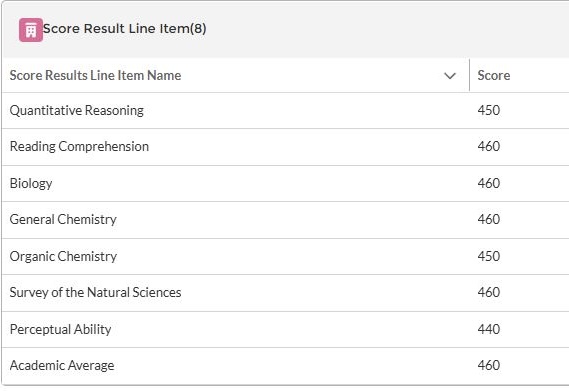This screenshot has height=391, width=569.
Task: Select the Perceptual Ability line item
Action: pos(60,329)
